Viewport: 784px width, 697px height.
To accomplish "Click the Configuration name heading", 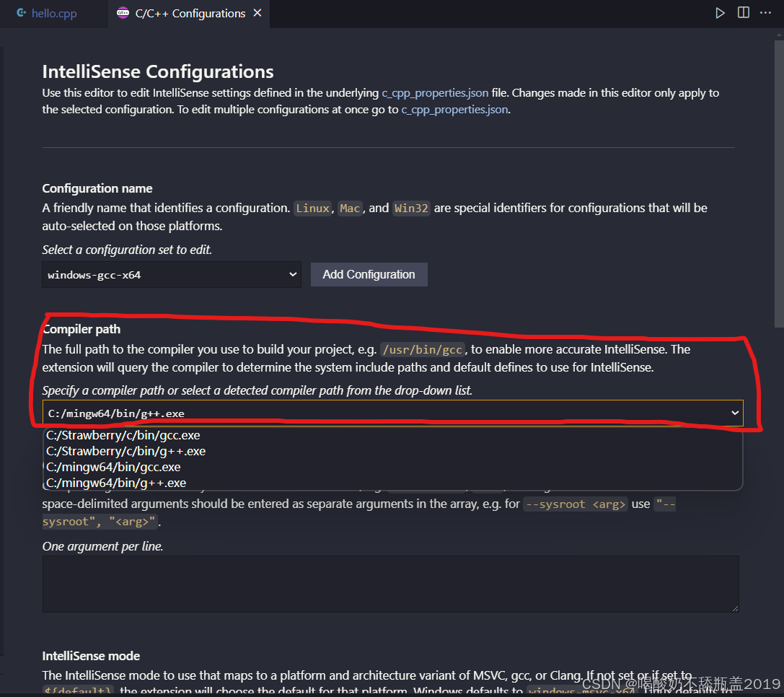I will [x=97, y=188].
